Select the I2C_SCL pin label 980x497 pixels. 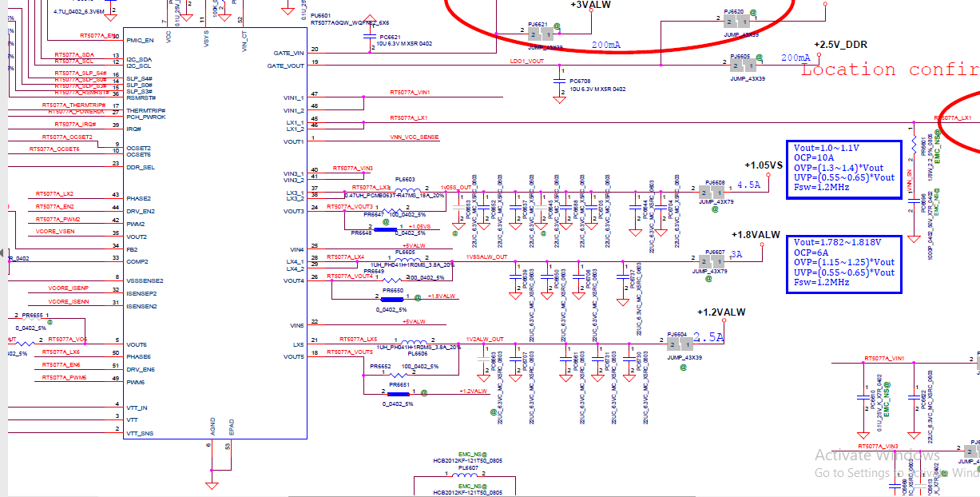pyautogui.click(x=139, y=66)
